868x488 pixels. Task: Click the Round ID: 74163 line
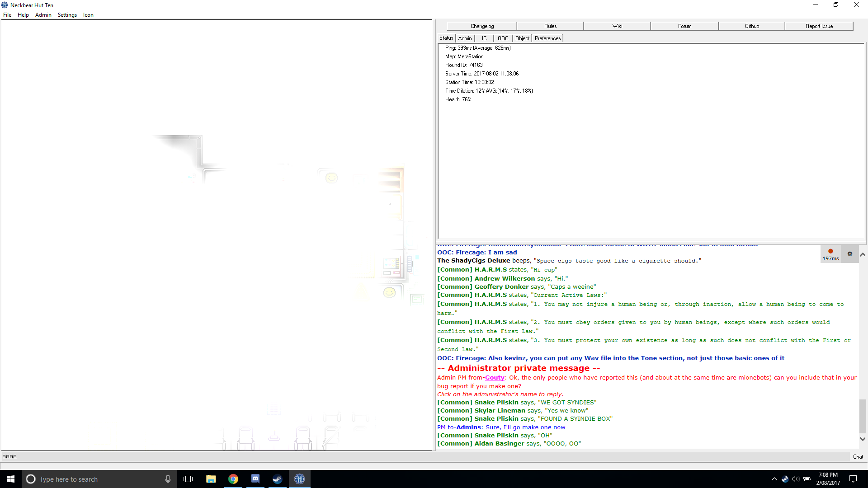pos(464,65)
